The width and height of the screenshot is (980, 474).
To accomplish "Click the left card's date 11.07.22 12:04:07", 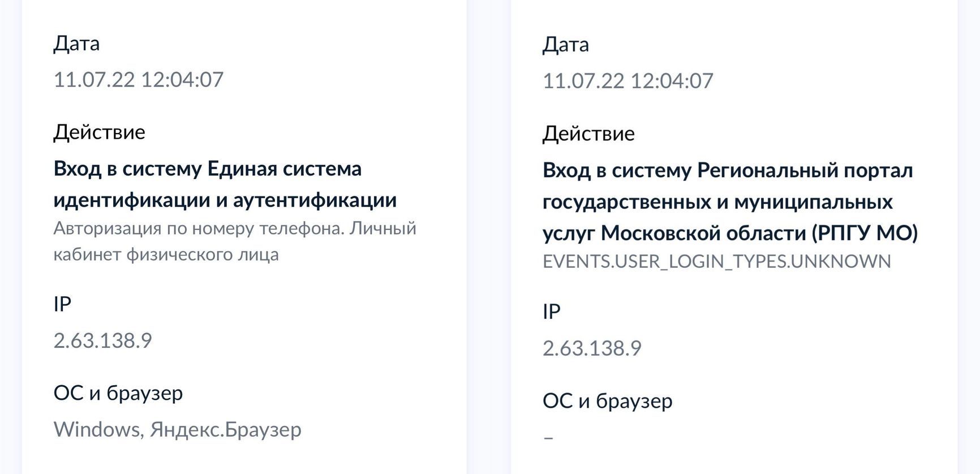I will click(138, 79).
